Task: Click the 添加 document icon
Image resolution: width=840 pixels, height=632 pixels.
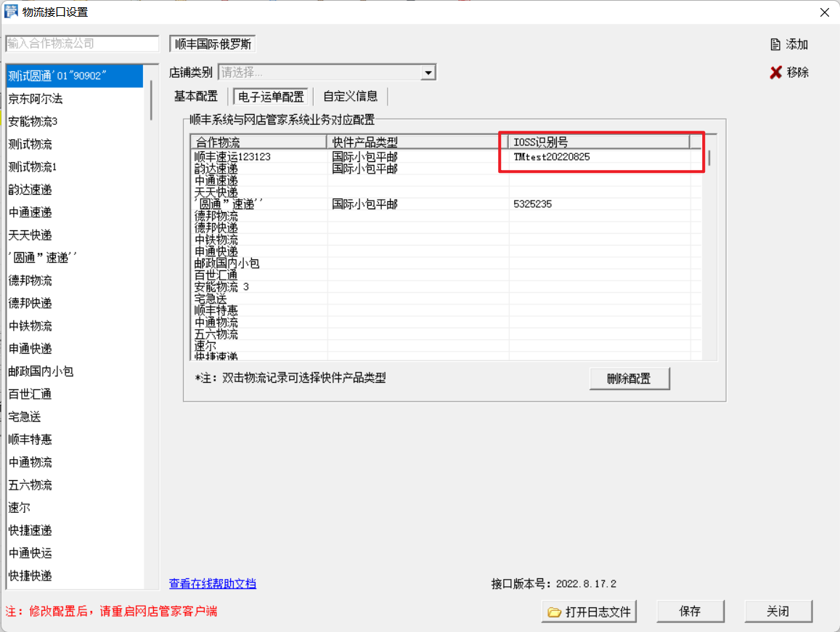Action: 775,44
